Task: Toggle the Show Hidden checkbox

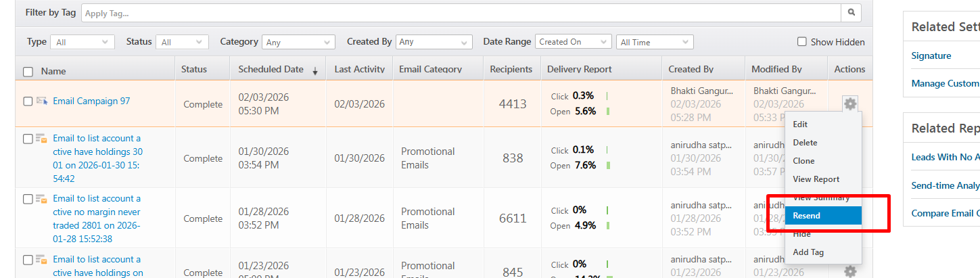Action: (x=802, y=42)
